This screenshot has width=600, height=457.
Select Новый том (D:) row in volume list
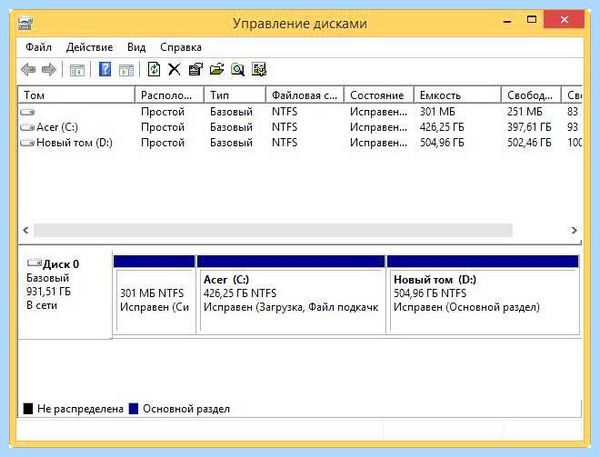pyautogui.click(x=300, y=143)
